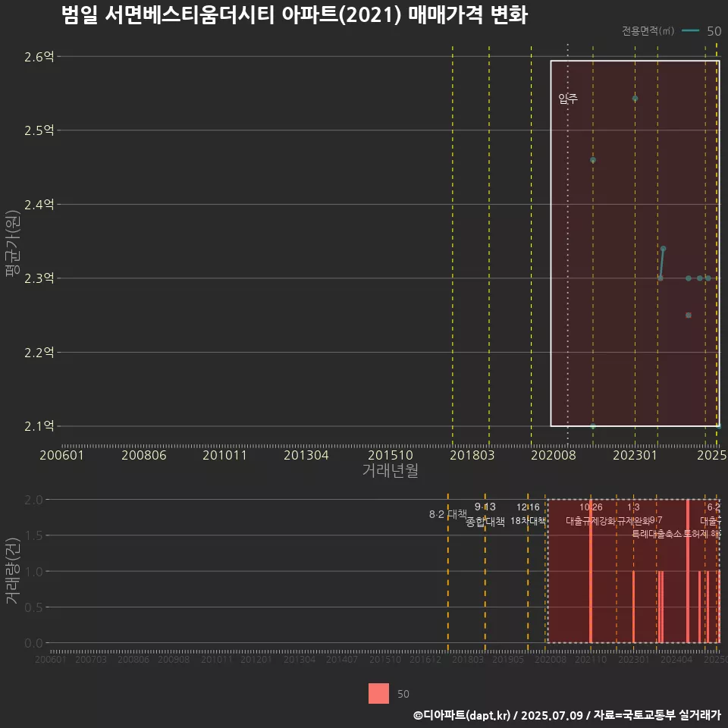Click the tall volume bar at 202110
Image resolution: width=728 pixels, height=728 pixels.
click(x=591, y=571)
